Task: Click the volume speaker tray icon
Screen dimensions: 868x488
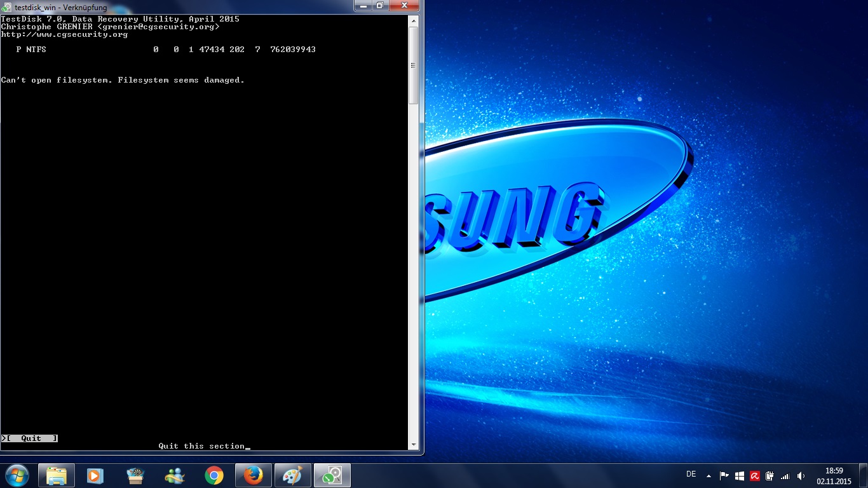Action: [x=801, y=475]
